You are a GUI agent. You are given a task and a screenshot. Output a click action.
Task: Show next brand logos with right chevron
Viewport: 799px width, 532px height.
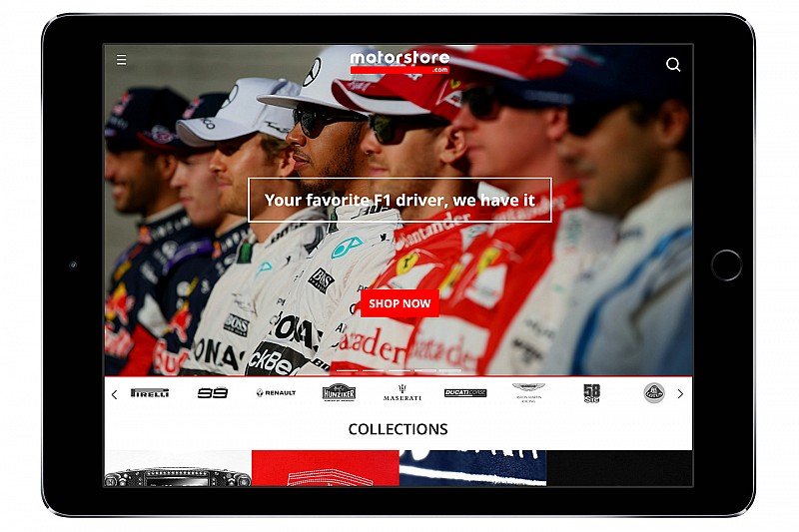680,393
